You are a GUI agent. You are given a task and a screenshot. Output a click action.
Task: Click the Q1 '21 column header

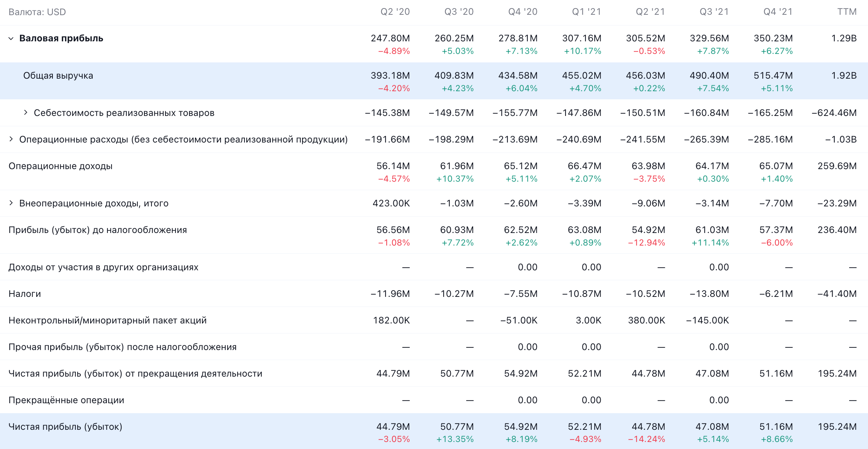click(x=587, y=12)
